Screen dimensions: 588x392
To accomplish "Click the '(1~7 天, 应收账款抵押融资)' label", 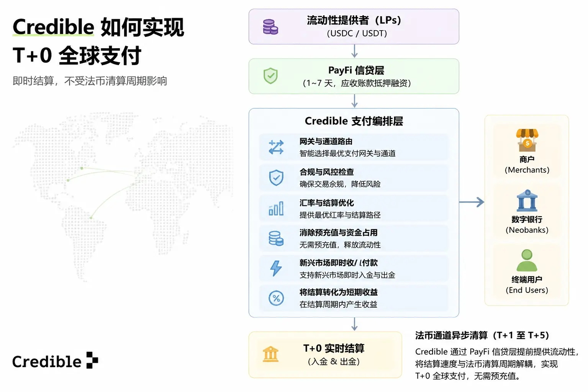I will click(357, 83).
